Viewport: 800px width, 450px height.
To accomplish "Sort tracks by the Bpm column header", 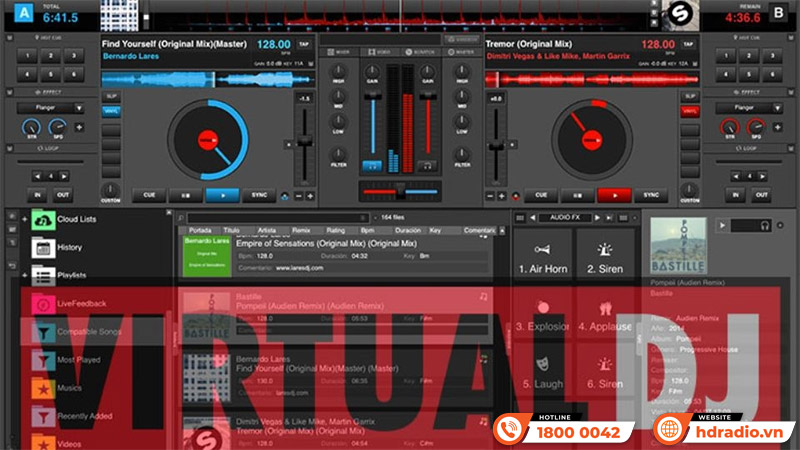I will click(367, 231).
